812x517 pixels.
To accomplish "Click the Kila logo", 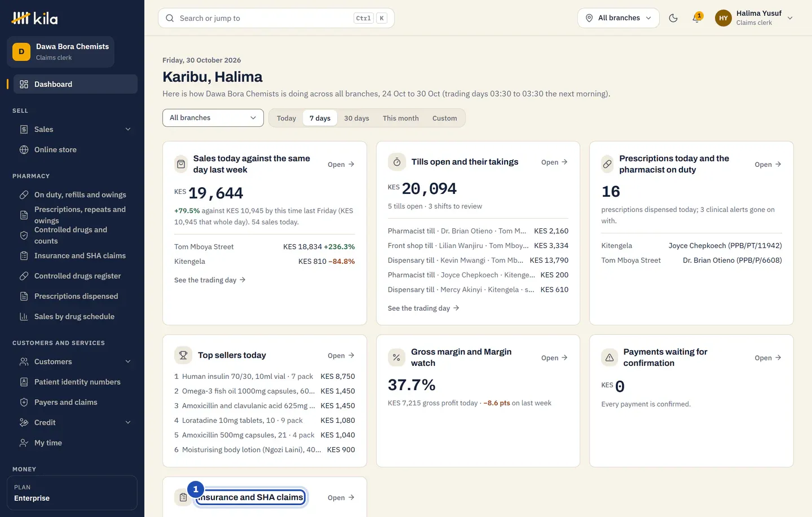I will [x=35, y=18].
